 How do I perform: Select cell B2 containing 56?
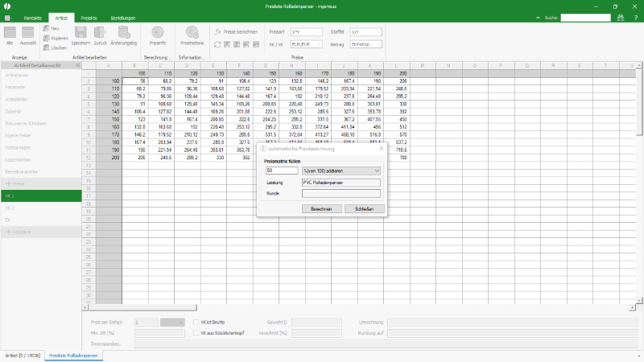[x=135, y=81]
